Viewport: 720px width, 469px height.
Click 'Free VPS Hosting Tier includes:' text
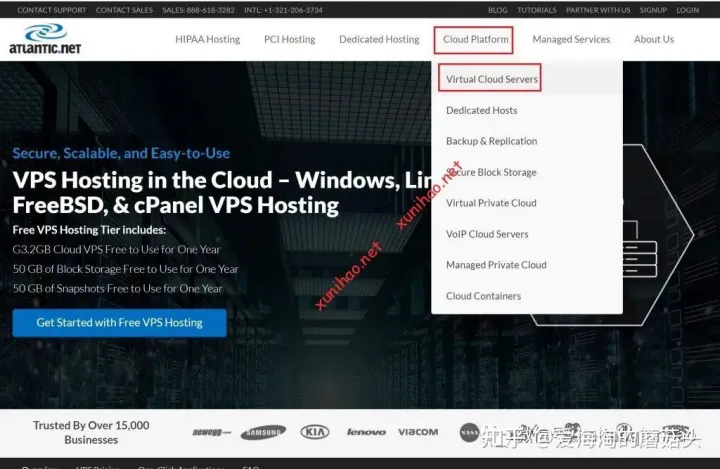[89, 230]
